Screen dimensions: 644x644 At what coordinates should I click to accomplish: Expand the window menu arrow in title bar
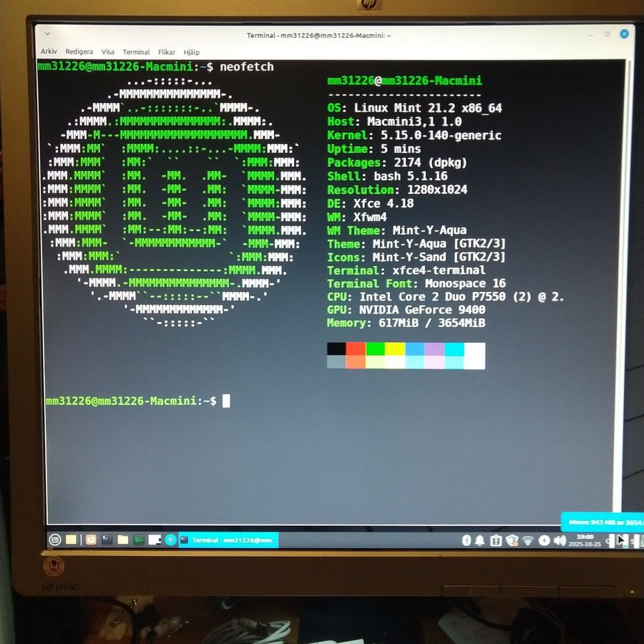coord(47,34)
